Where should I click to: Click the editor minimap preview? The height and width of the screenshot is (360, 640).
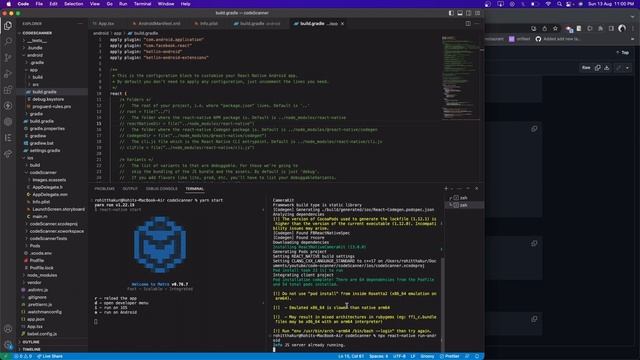click(x=460, y=78)
